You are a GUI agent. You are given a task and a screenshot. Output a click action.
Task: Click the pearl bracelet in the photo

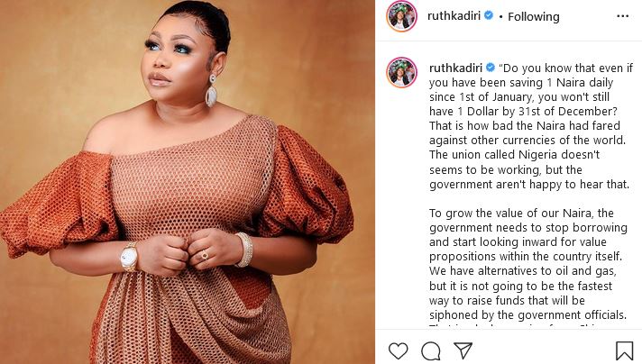pos(244,250)
